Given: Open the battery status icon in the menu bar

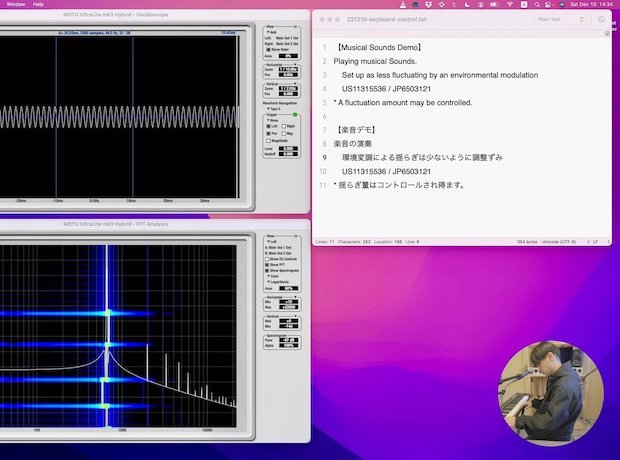Looking at the screenshot, I should (x=494, y=5).
